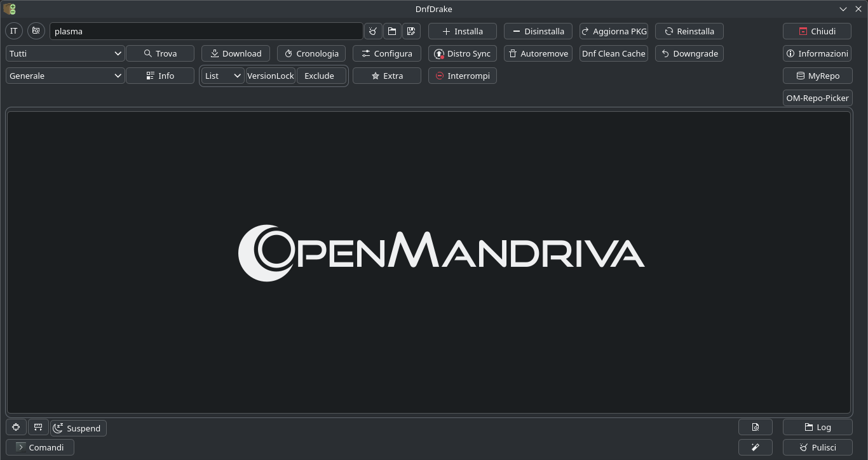Image resolution: width=868 pixels, height=460 pixels.
Task: Click the Disinstalla button
Action: click(538, 31)
